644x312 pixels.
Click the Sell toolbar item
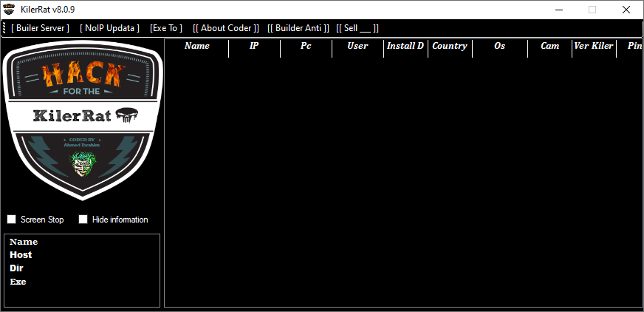pyautogui.click(x=357, y=28)
